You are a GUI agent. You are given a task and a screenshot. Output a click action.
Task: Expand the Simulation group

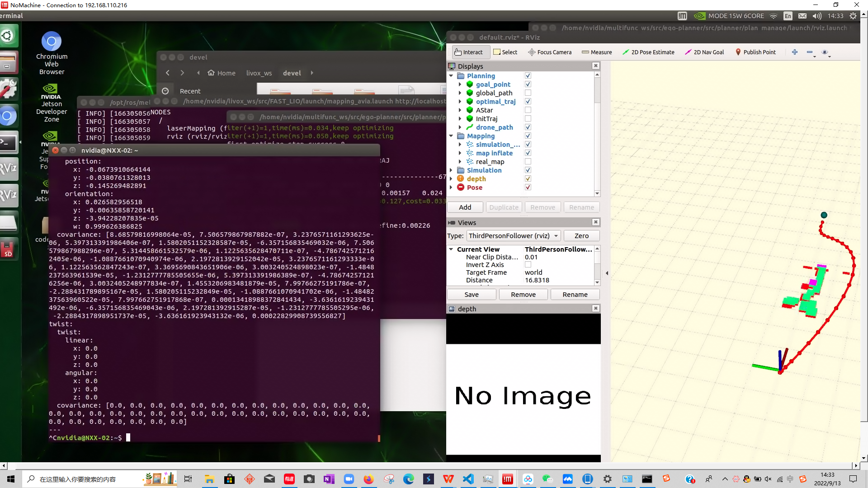tap(451, 170)
